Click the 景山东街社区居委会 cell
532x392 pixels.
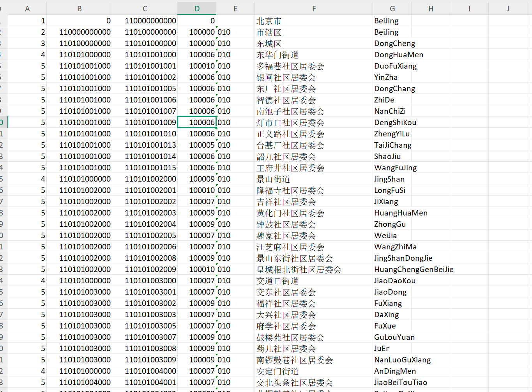314,258
